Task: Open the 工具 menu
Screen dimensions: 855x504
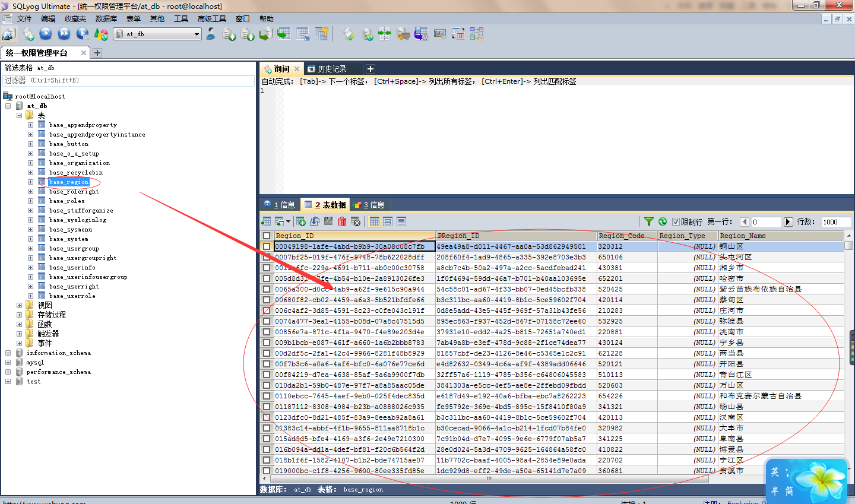Action: pyautogui.click(x=181, y=19)
